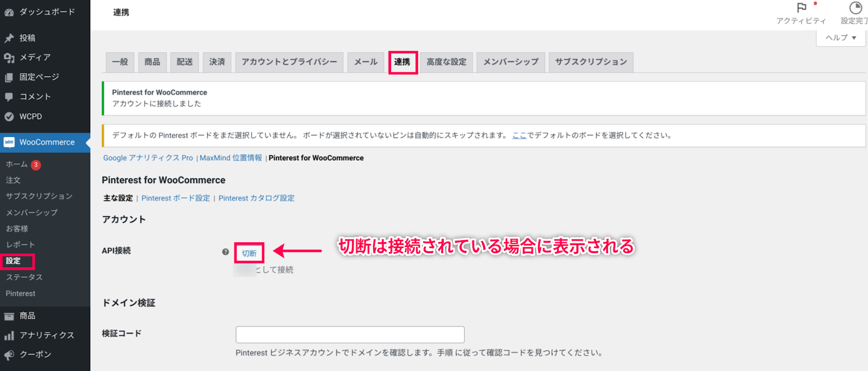Screen dimensions: 868x371
Task: Click the page icon beside 固定ページ
Action: point(9,77)
